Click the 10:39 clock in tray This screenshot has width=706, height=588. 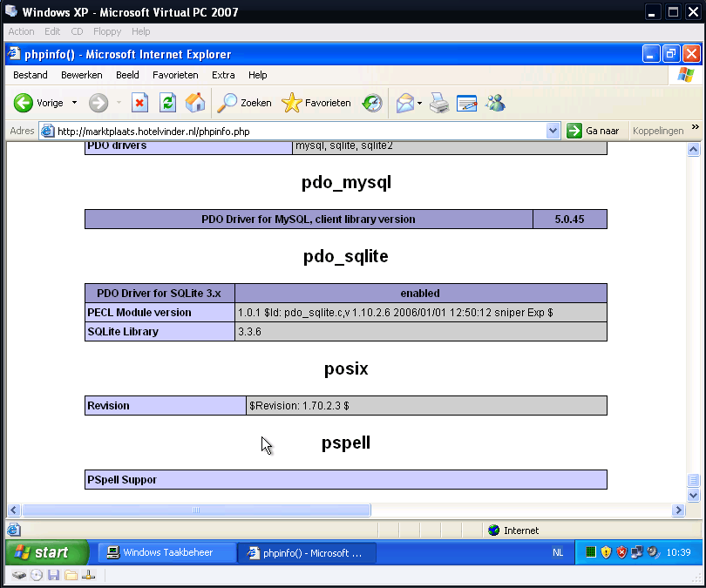678,552
